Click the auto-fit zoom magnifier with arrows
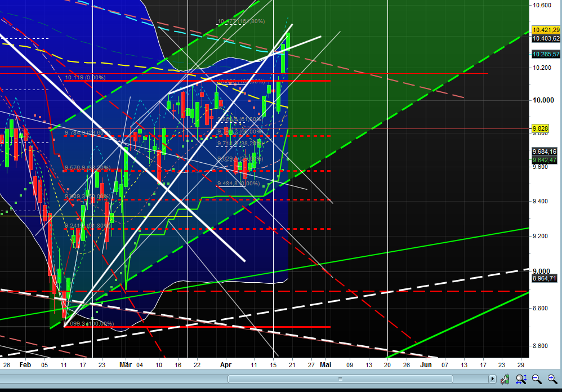The width and height of the screenshot is (562, 392). click(x=521, y=379)
